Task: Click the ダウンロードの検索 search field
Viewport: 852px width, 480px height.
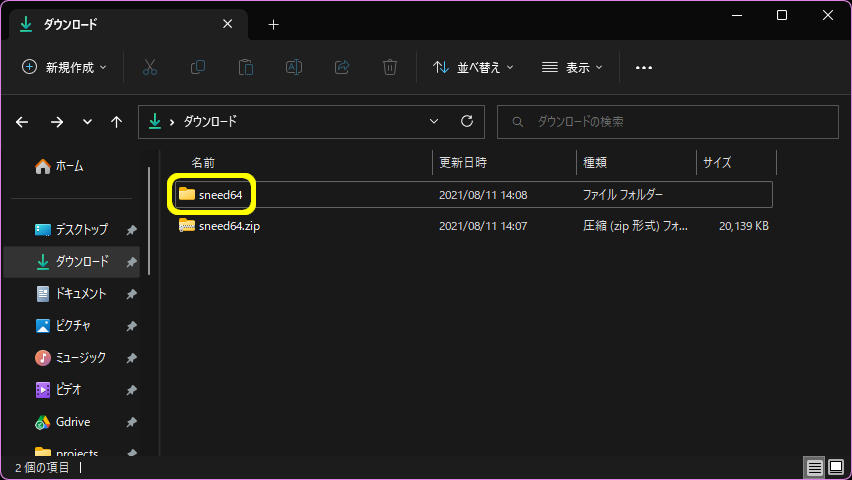Action: click(668, 122)
